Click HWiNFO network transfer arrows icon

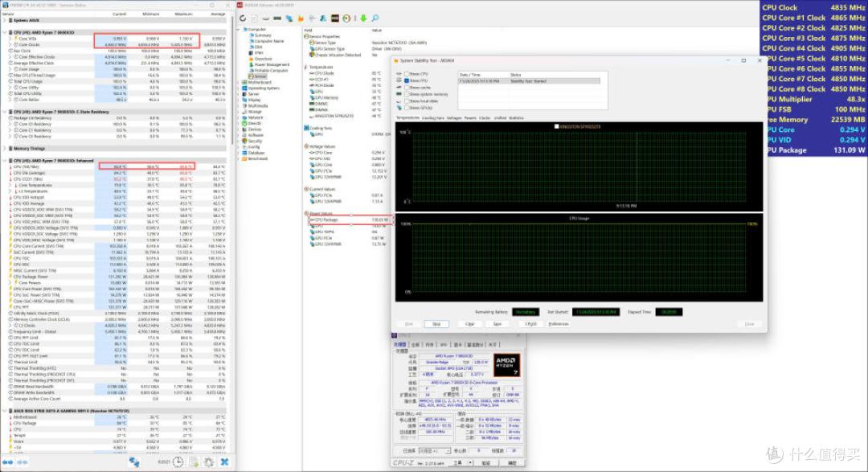[134, 462]
